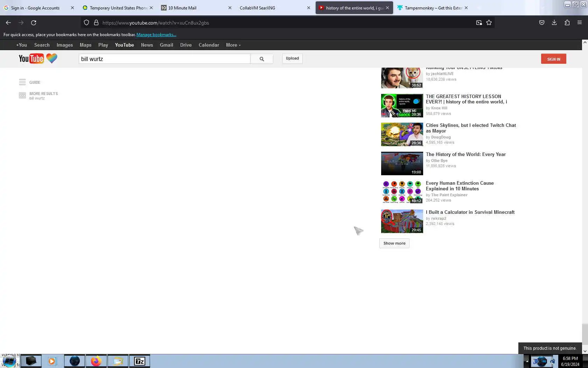Click the forward navigation arrow
Screen dimensions: 588x368
pyautogui.click(x=21, y=23)
